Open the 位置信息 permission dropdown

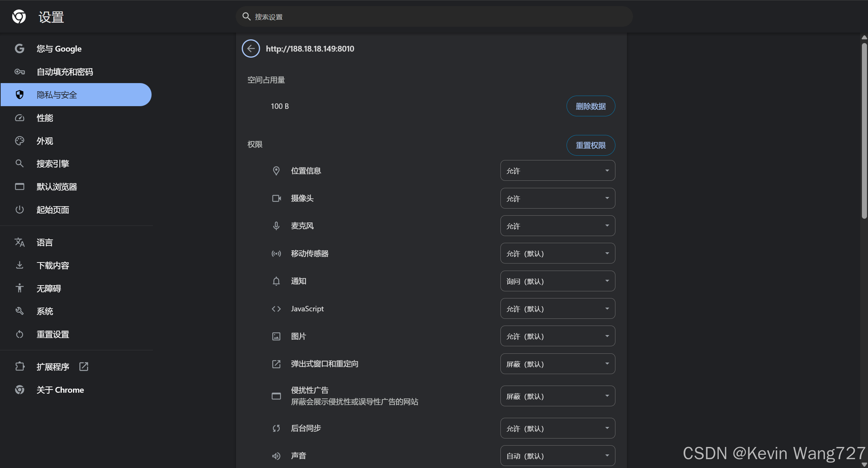point(557,171)
